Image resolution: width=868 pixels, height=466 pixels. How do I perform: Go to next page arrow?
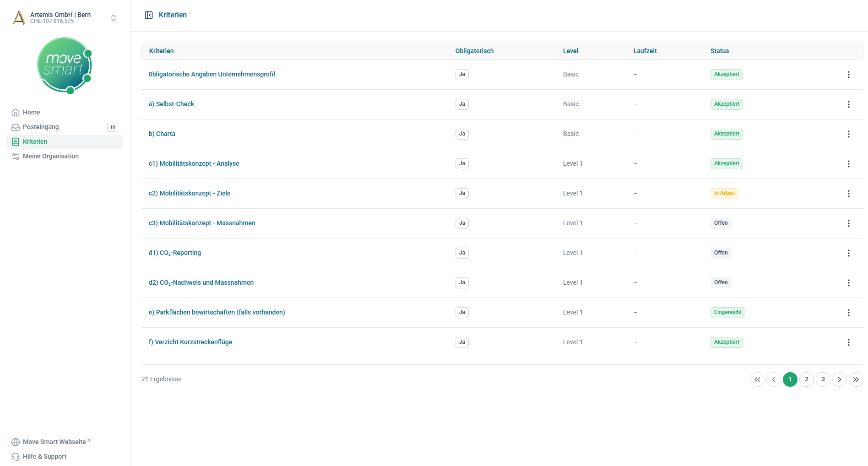[839, 379]
